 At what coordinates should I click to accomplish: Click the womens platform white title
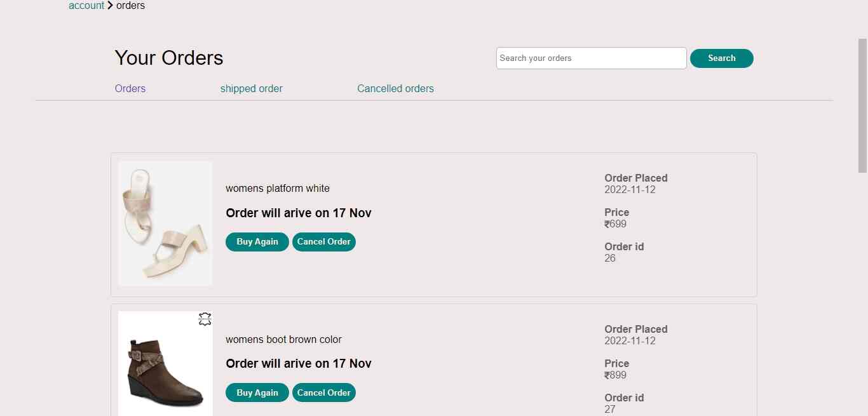tap(278, 188)
